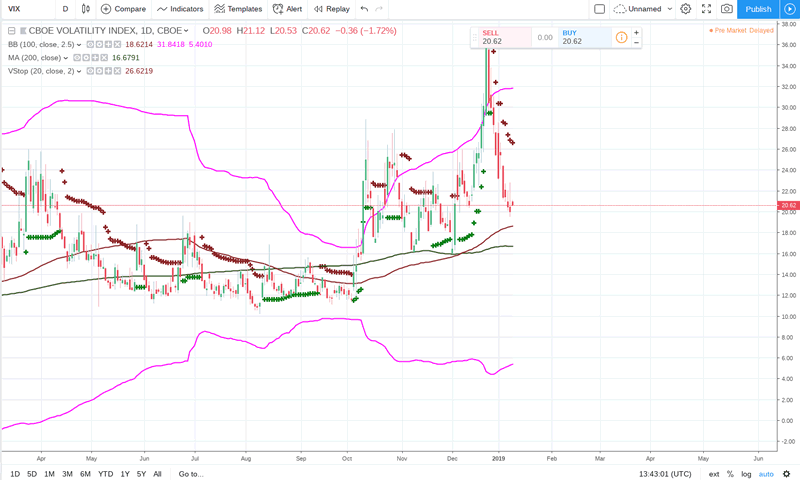Image resolution: width=800 pixels, height=480 pixels.
Task: Toggle percent scale
Action: tap(730, 474)
